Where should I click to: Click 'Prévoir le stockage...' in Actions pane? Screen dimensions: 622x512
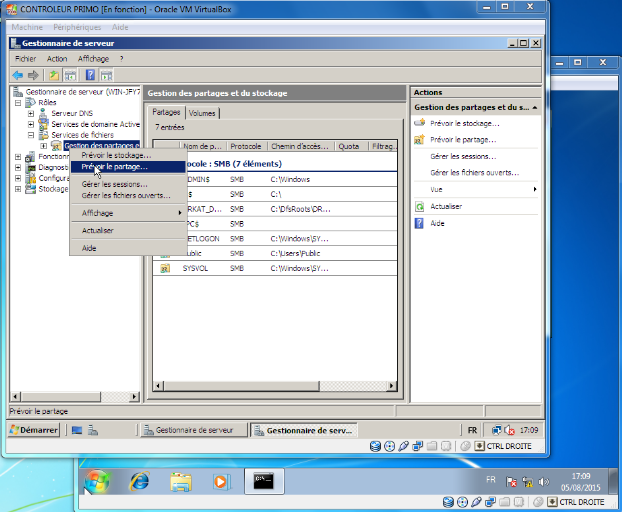(464, 123)
